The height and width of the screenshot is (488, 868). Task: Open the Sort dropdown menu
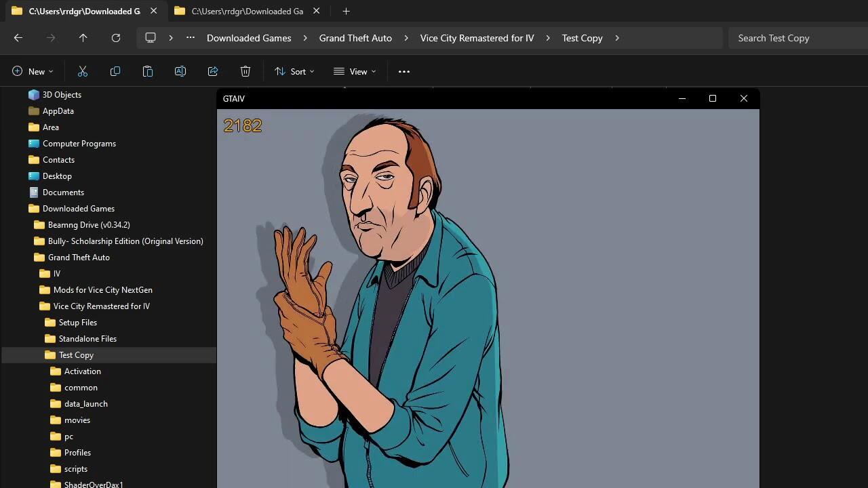[x=294, y=71]
